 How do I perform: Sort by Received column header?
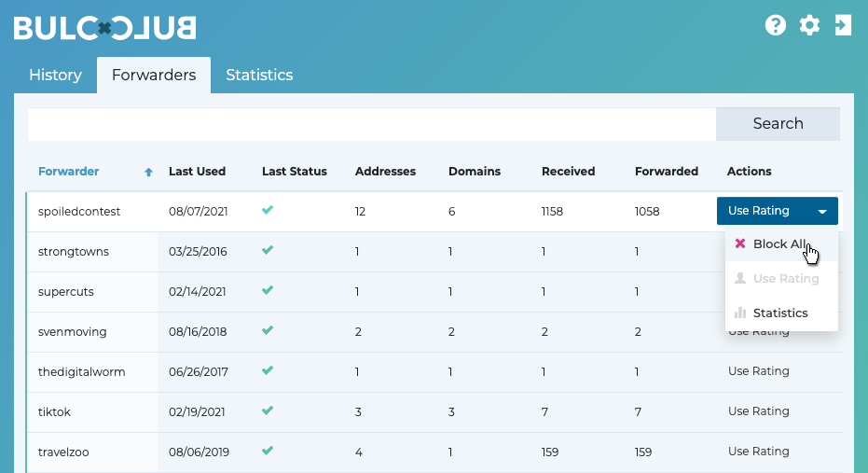(569, 172)
